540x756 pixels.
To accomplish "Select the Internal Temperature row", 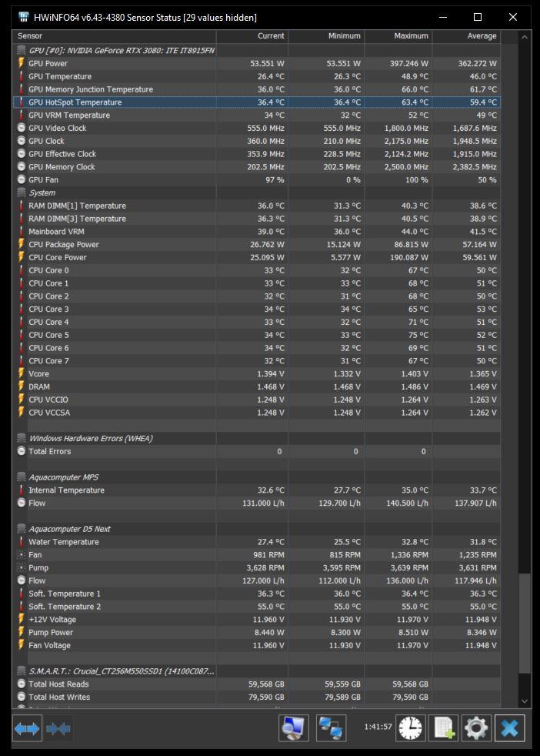I will [x=257, y=490].
